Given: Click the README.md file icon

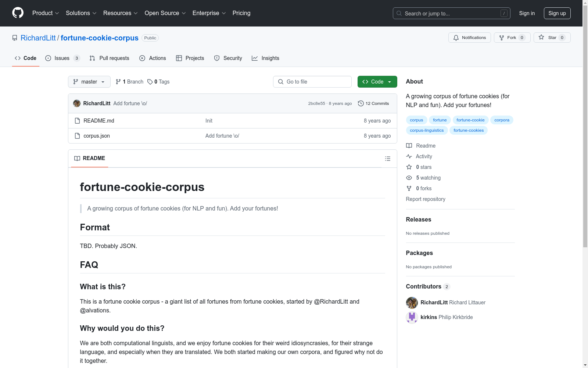Looking at the screenshot, I should [x=77, y=121].
